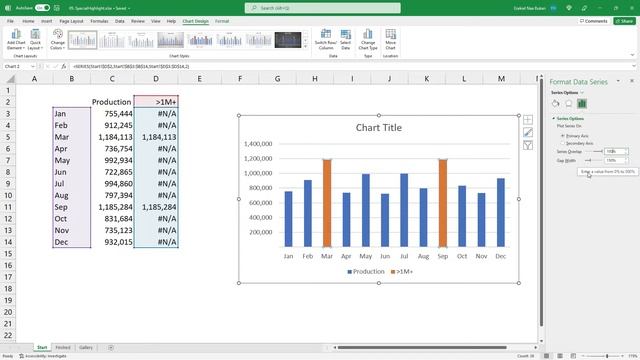Click the Comments button

click(x=593, y=21)
